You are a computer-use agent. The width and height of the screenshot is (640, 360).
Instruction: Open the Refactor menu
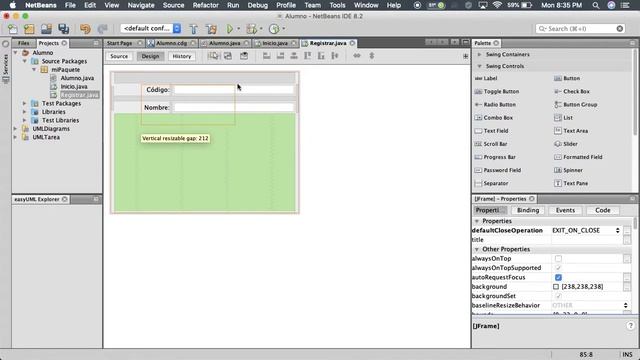(x=205, y=5)
